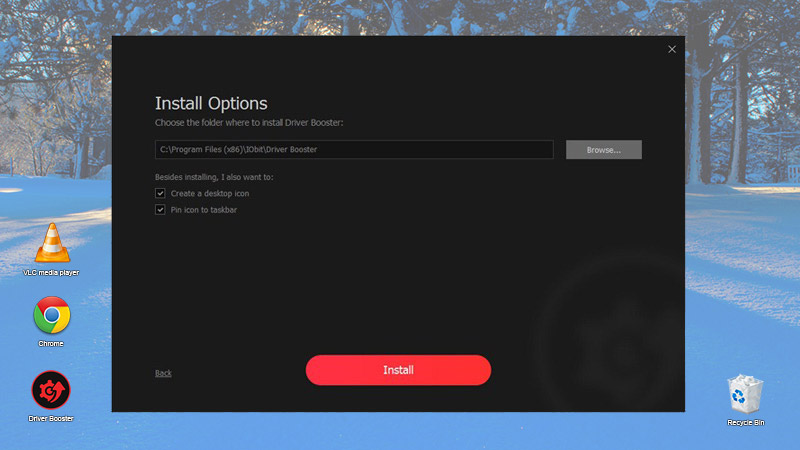Click the install folder path field
This screenshot has width=800, height=450.
coord(354,149)
